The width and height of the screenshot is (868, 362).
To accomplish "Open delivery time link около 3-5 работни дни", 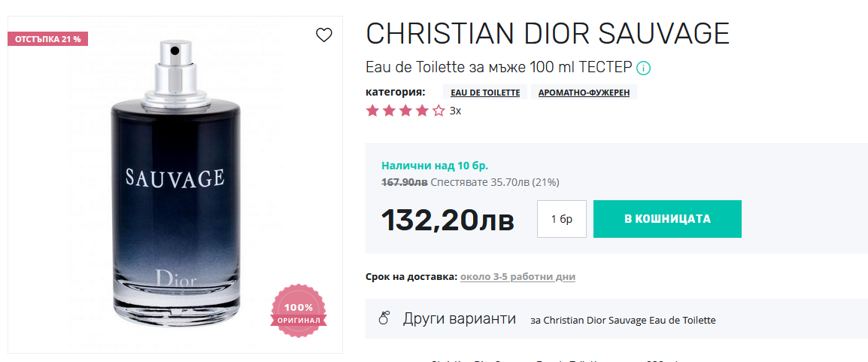I will pos(517,276).
